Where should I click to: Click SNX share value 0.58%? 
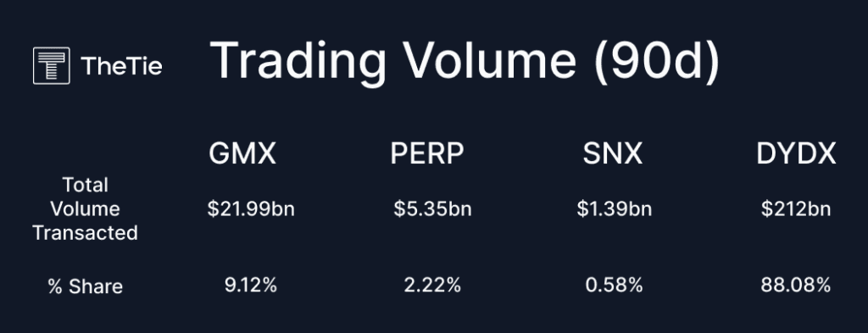(614, 286)
